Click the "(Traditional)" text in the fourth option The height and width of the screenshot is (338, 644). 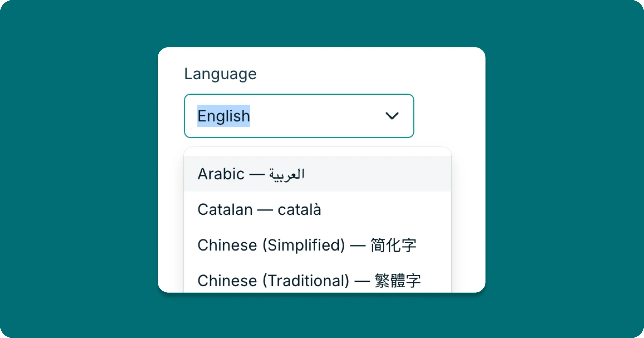coord(306,281)
